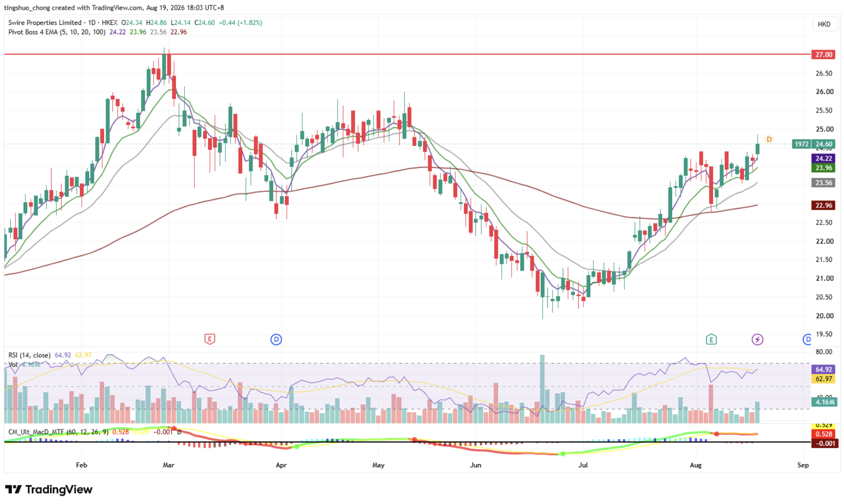
Task: Click the Aug label on the time axis
Action: coord(696,465)
